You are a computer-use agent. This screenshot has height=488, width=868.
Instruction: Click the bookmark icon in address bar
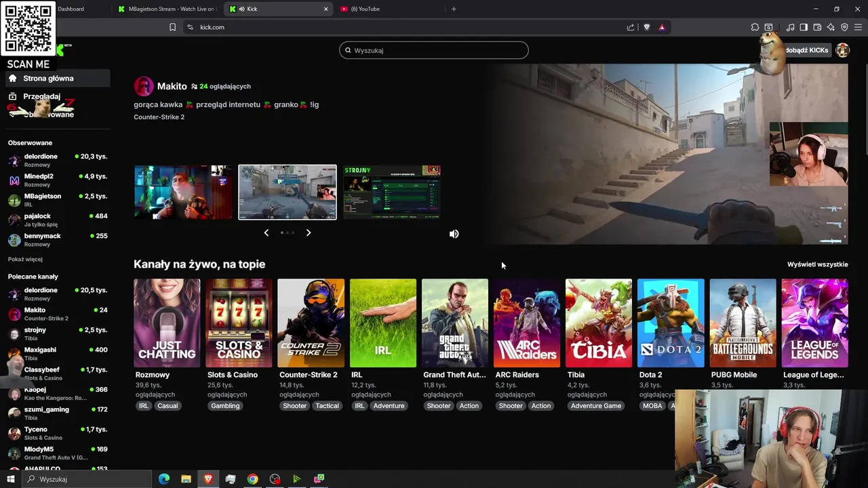(172, 27)
